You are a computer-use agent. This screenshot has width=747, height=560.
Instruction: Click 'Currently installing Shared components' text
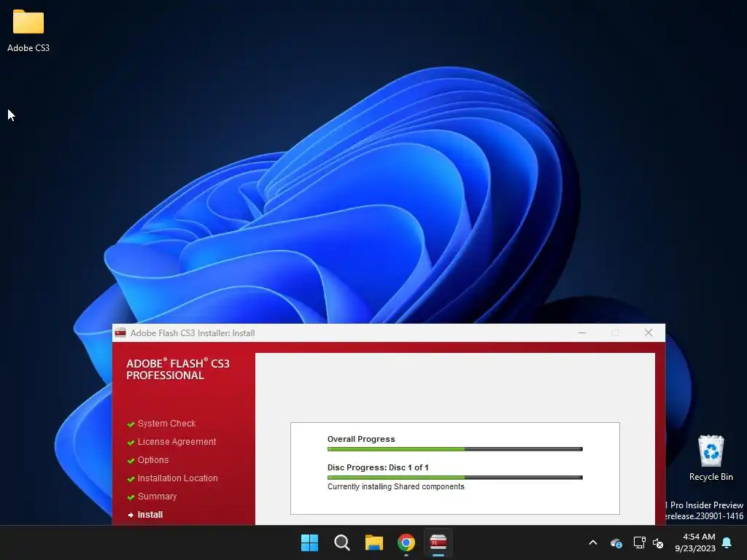pos(396,486)
